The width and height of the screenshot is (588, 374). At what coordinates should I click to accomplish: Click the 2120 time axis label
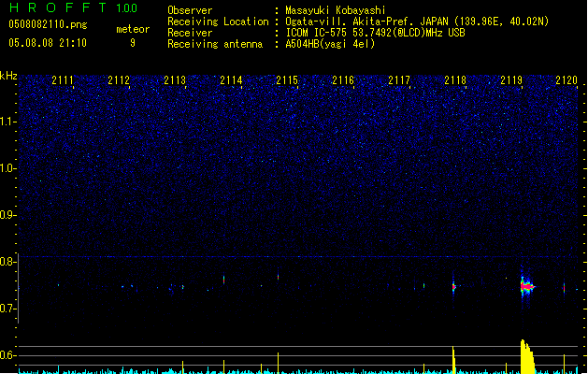pyautogui.click(x=566, y=80)
